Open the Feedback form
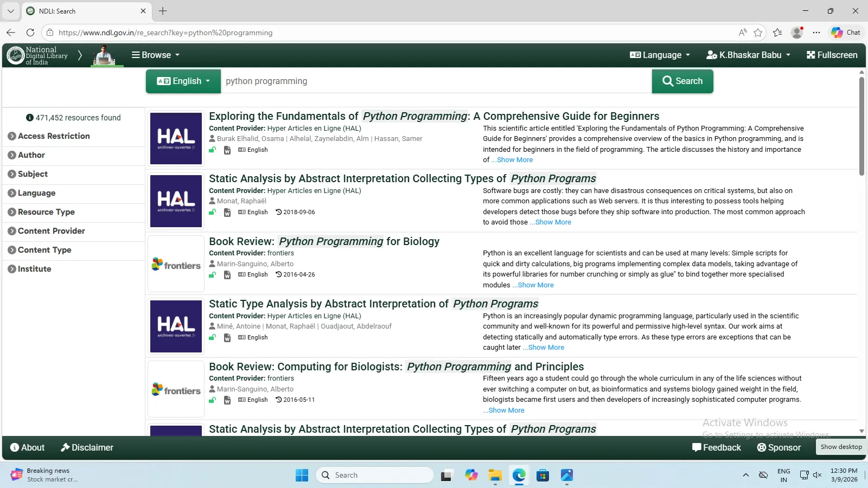The width and height of the screenshot is (868, 488). click(716, 447)
